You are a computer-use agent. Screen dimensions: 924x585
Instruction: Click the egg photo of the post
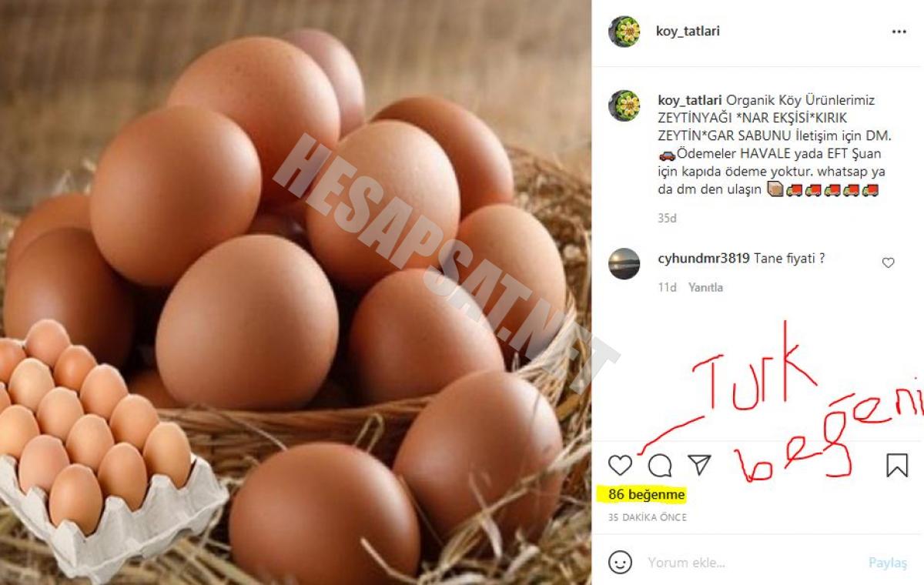[296, 292]
